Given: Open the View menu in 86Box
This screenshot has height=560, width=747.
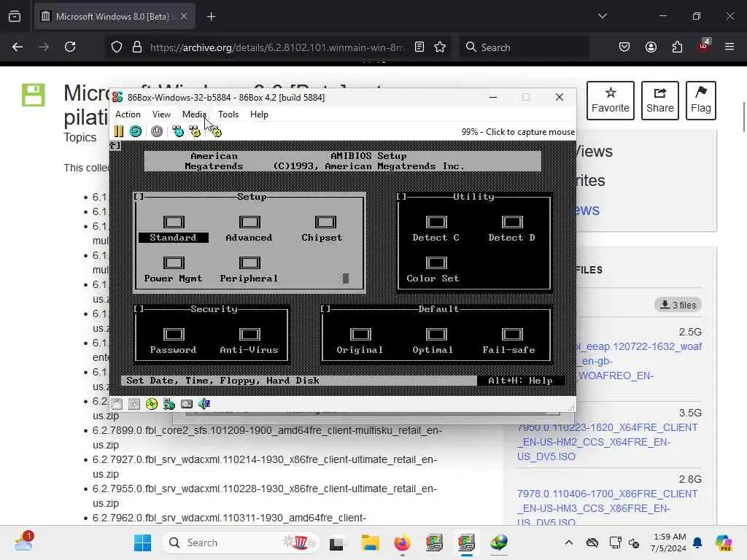Looking at the screenshot, I should pyautogui.click(x=161, y=114).
